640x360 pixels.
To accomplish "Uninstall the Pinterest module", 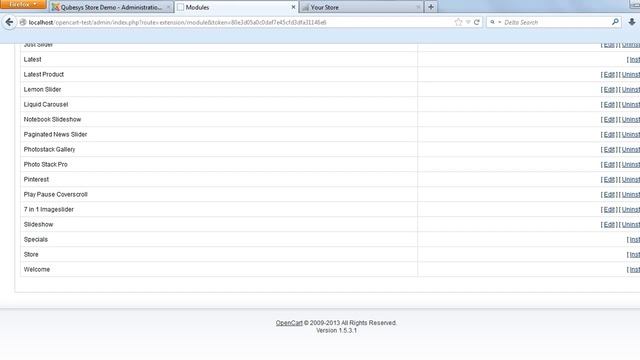I will (x=631, y=179).
